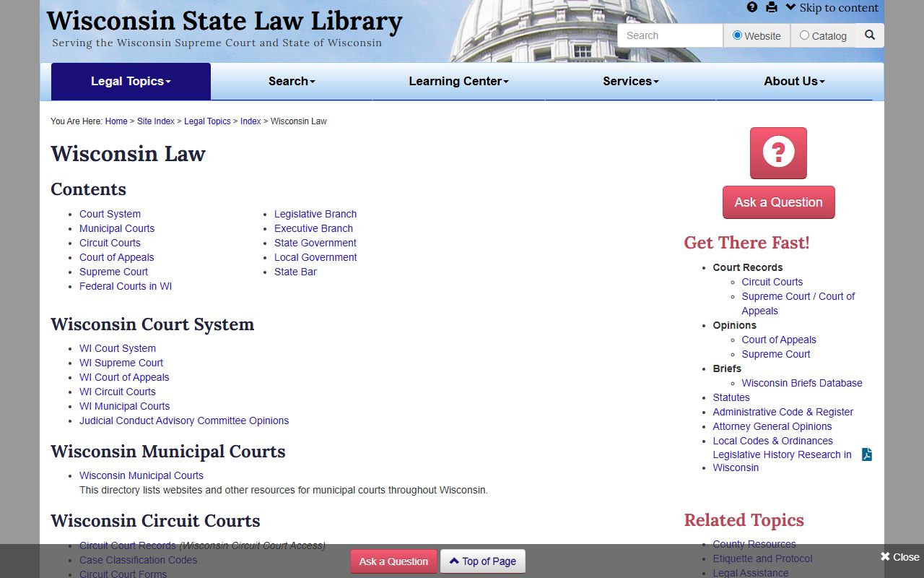Screen dimensions: 924x578
Task: Click the large red question mark icon
Action: [x=778, y=153]
